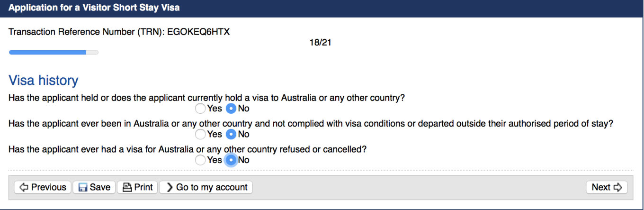Viewport: 644px width, 210px height.
Task: Click the left arrow icon beside Previous
Action: pos(24,187)
